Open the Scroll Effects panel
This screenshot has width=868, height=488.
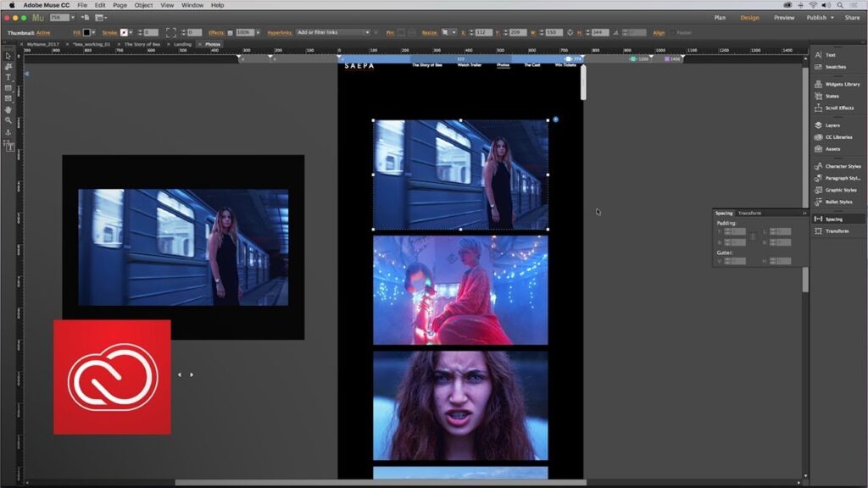point(839,108)
